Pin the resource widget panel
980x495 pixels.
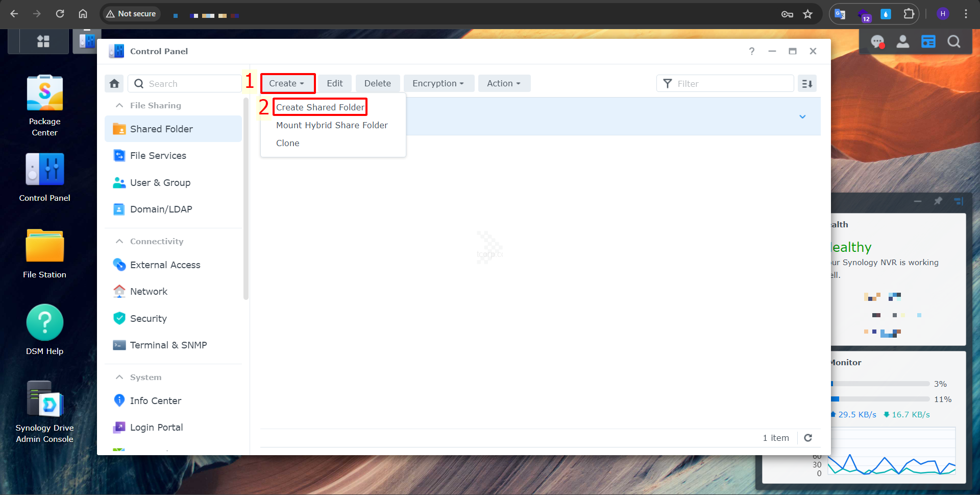pyautogui.click(x=938, y=201)
